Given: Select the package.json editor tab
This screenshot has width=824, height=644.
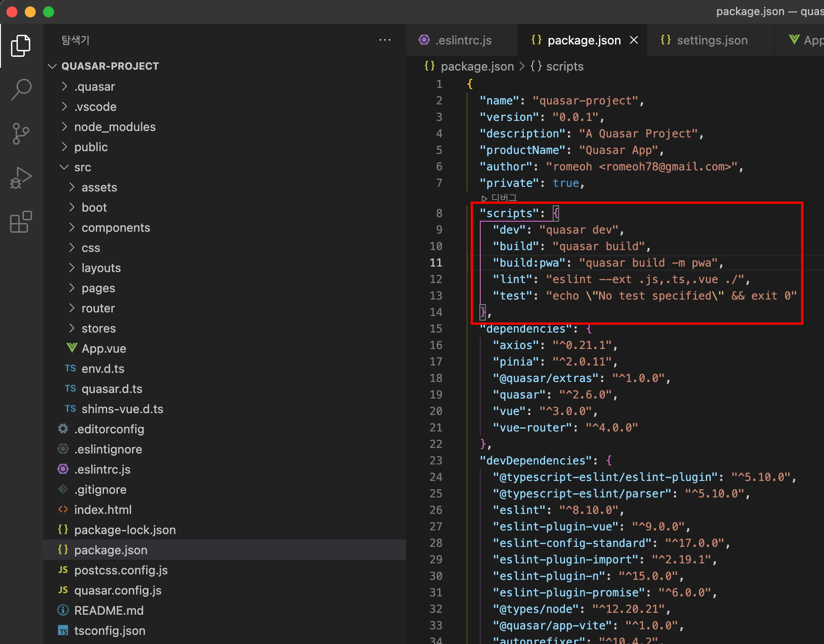Looking at the screenshot, I should pyautogui.click(x=582, y=40).
